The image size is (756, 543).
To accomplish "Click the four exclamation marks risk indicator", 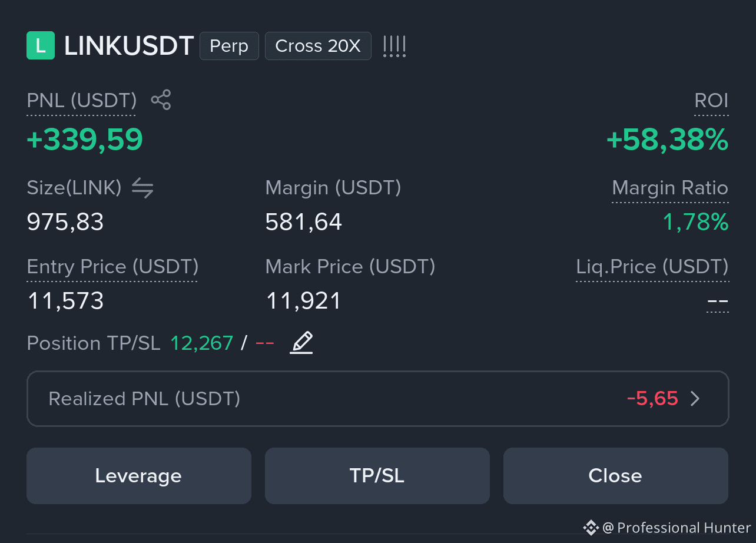I will (x=394, y=46).
